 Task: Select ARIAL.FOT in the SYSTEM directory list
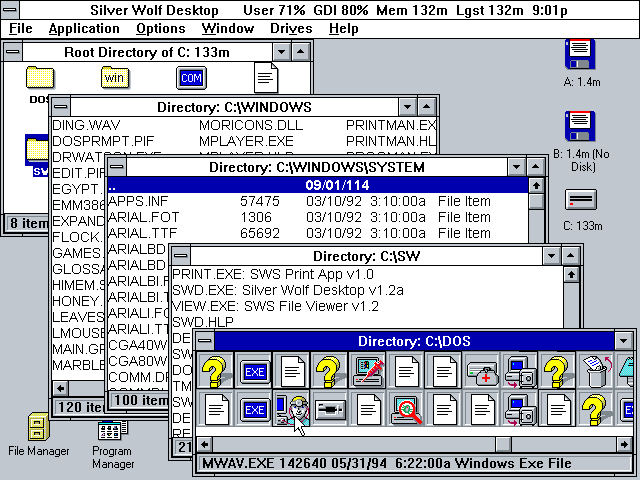pyautogui.click(x=144, y=217)
